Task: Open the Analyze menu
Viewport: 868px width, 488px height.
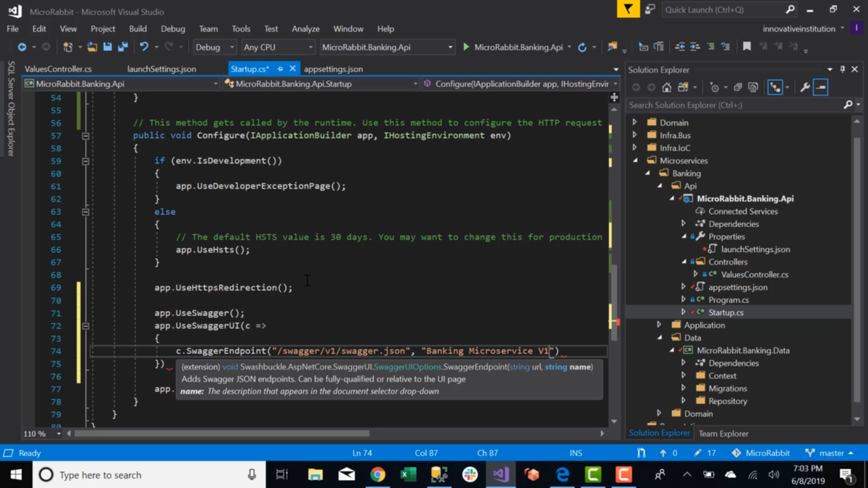Action: point(305,29)
